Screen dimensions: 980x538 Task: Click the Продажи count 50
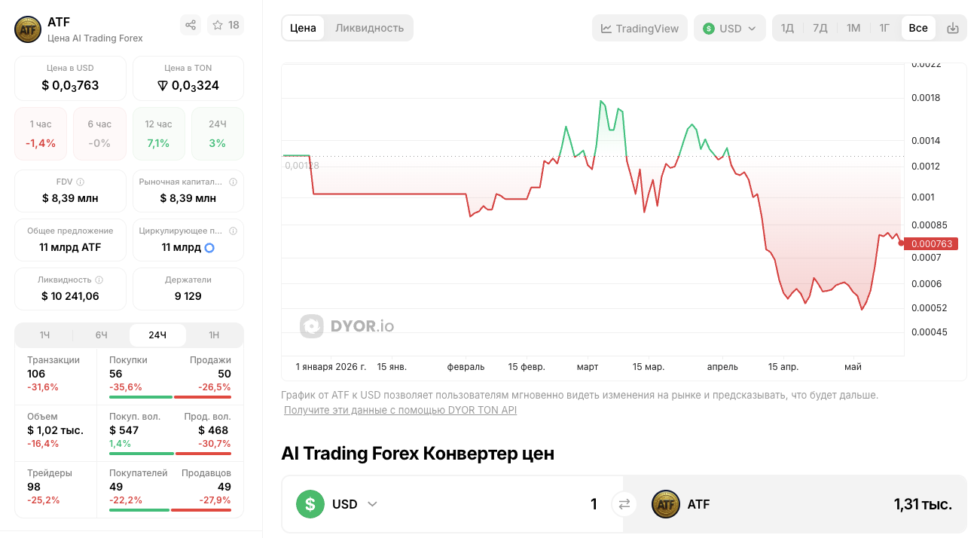pos(224,374)
